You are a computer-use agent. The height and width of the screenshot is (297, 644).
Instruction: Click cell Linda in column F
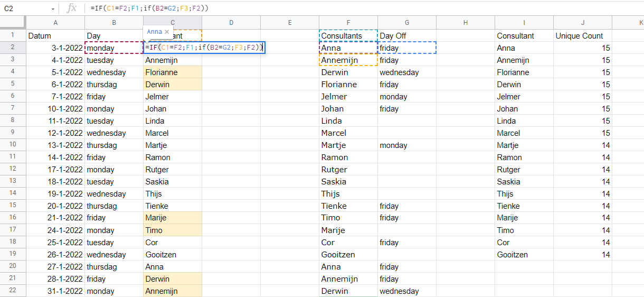pos(348,121)
